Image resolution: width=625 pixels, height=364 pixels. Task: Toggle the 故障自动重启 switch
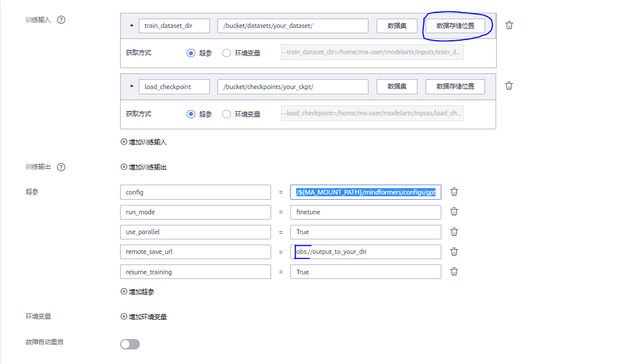pyautogui.click(x=130, y=344)
